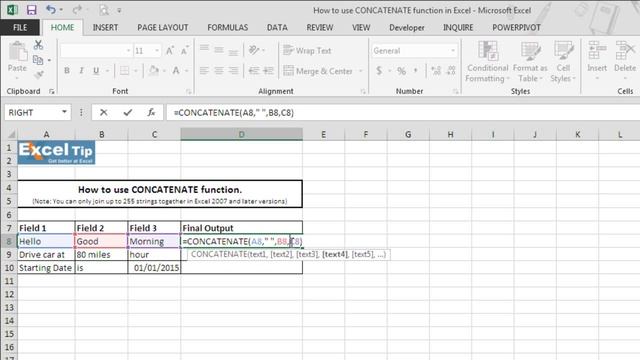The image size is (640, 360).
Task: Click the Cut scissors icon
Action: (38, 44)
